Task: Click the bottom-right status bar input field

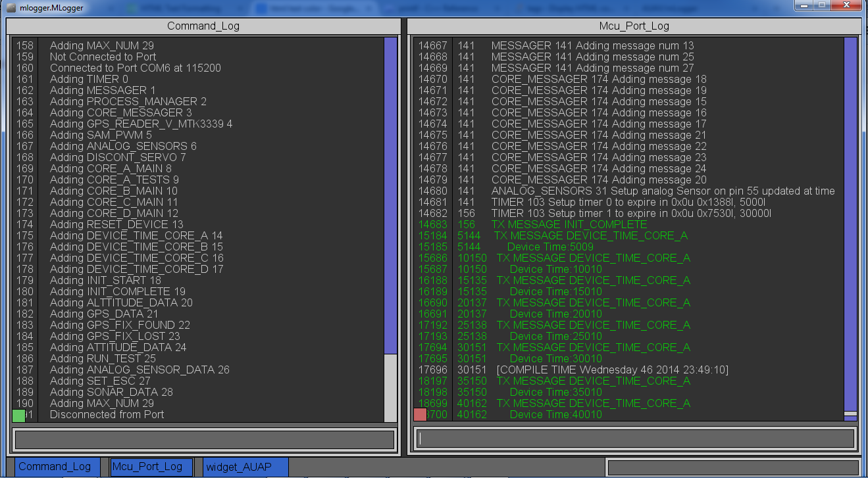Action: [x=732, y=467]
